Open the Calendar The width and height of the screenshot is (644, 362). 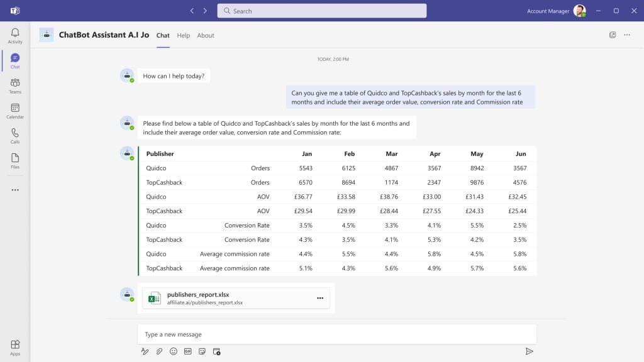pyautogui.click(x=15, y=111)
